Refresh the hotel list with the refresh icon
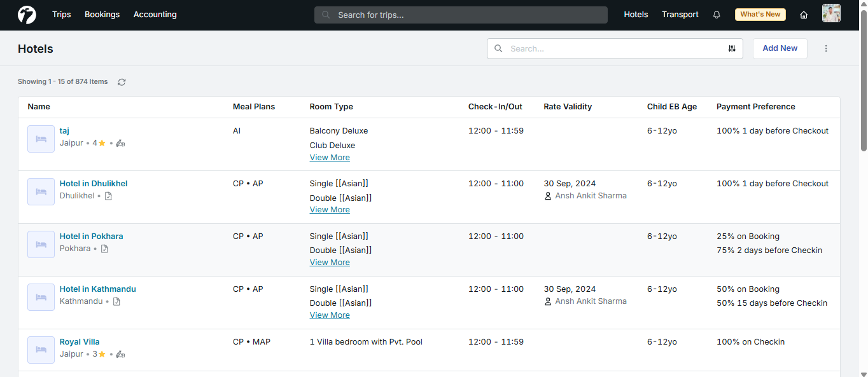 point(122,81)
